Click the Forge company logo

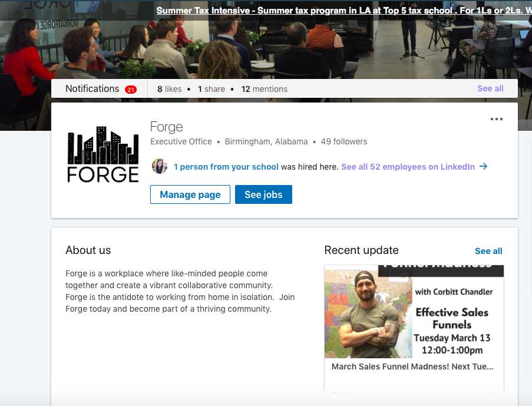pyautogui.click(x=103, y=154)
